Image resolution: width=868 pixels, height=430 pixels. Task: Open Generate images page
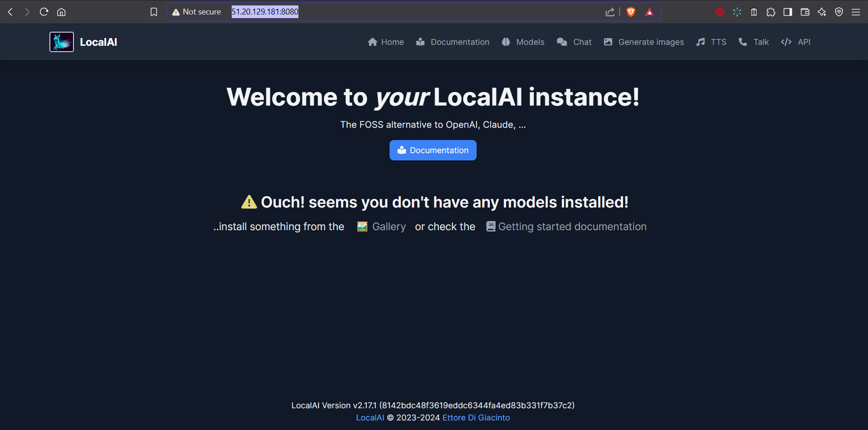(x=644, y=42)
